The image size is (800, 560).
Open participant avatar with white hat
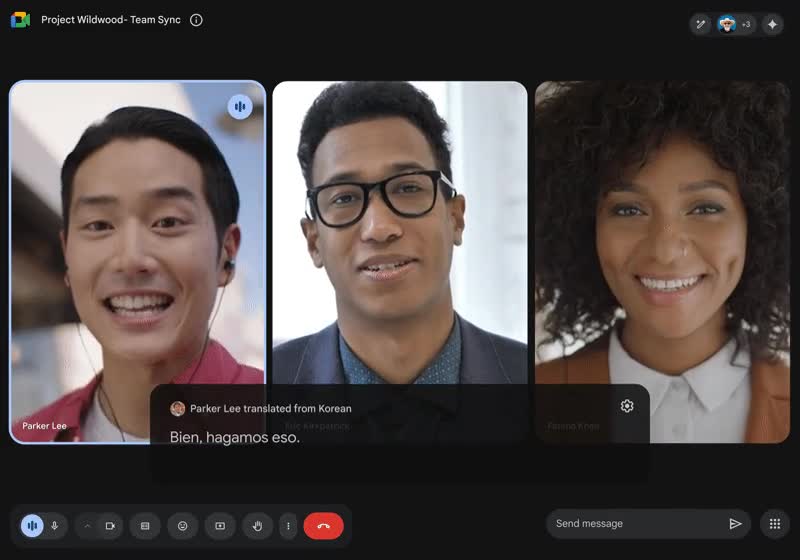click(x=727, y=24)
